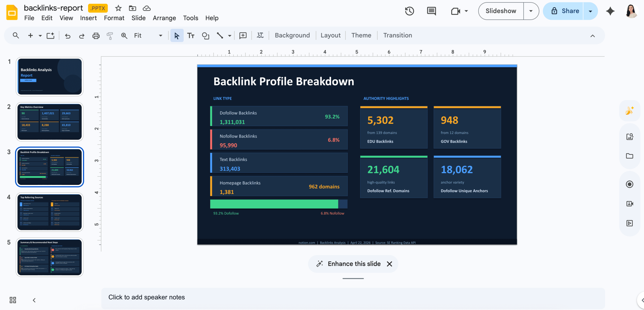
Task: Open Slideshow options dropdown arrow
Action: 531,11
